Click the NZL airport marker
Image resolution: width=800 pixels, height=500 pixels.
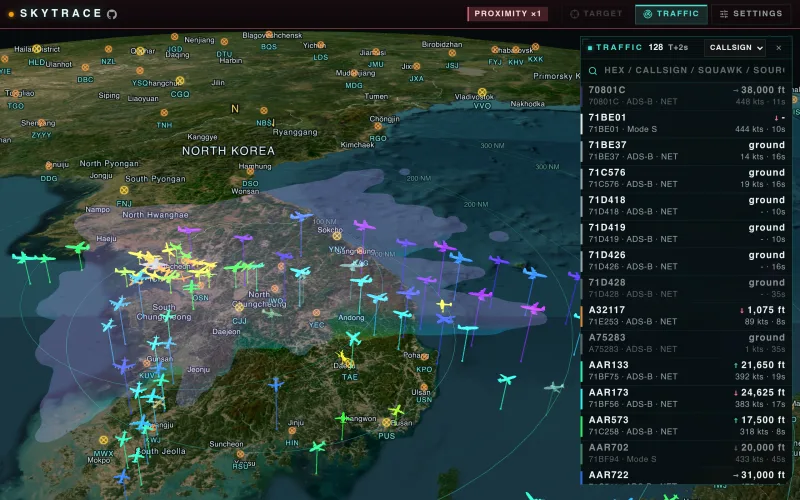pyautogui.click(x=108, y=49)
